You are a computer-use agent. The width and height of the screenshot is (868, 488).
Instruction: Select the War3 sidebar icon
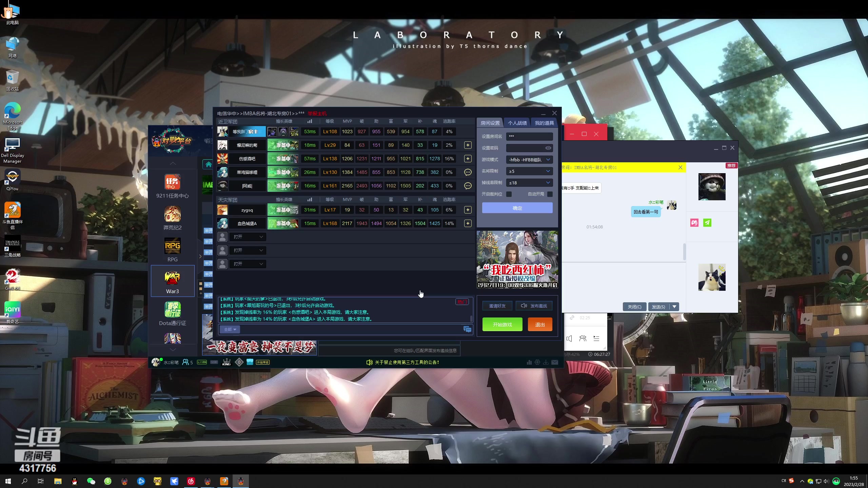coord(172,281)
